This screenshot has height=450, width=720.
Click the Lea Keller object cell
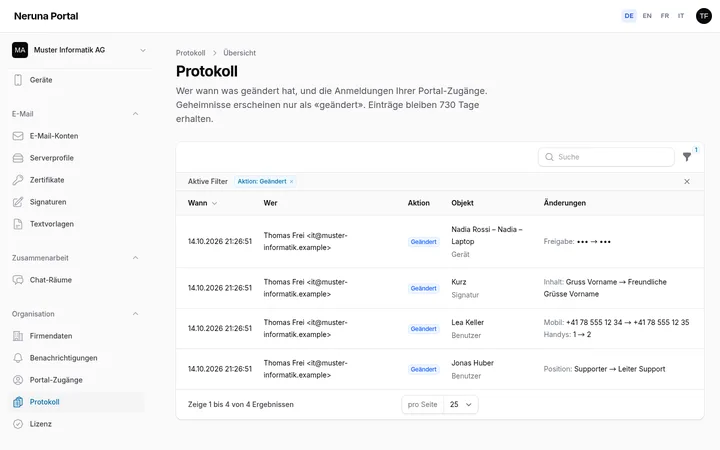[467, 329]
